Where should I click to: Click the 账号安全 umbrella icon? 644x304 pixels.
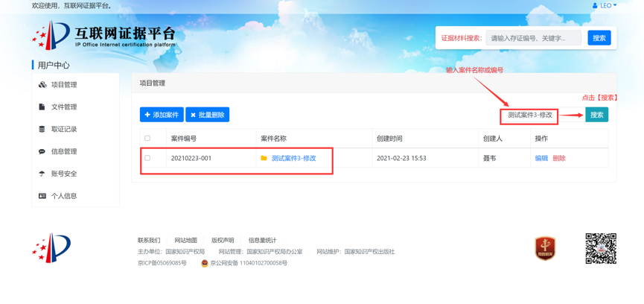42,174
